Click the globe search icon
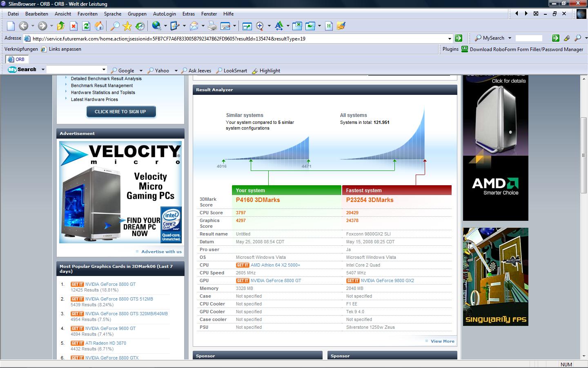This screenshot has width=588, height=368. (156, 26)
